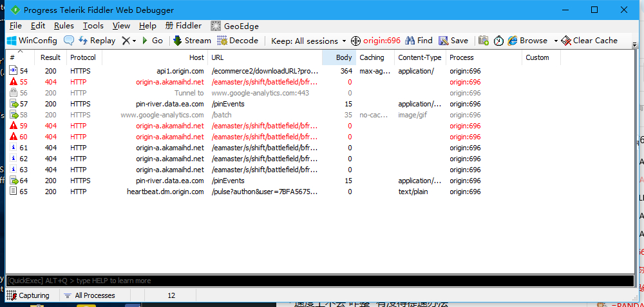This screenshot has height=307, width=644.
Task: Open All Processes filter in status bar
Action: coord(90,295)
